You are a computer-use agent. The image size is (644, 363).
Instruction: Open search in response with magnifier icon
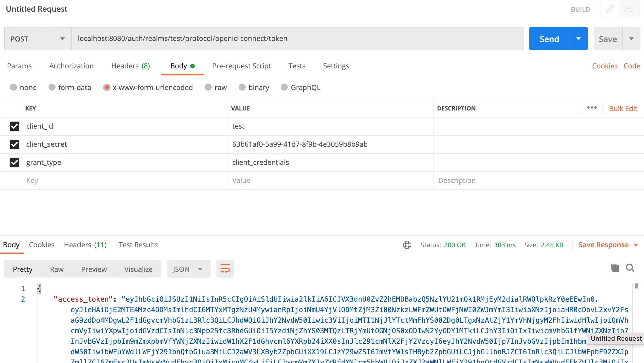tap(630, 268)
